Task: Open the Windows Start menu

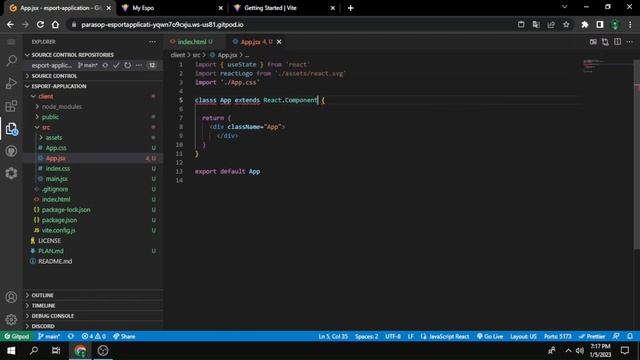Action: coord(11,351)
